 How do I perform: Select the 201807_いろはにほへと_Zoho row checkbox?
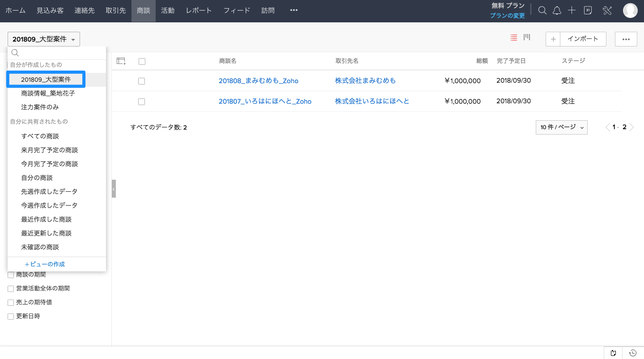pos(141,101)
